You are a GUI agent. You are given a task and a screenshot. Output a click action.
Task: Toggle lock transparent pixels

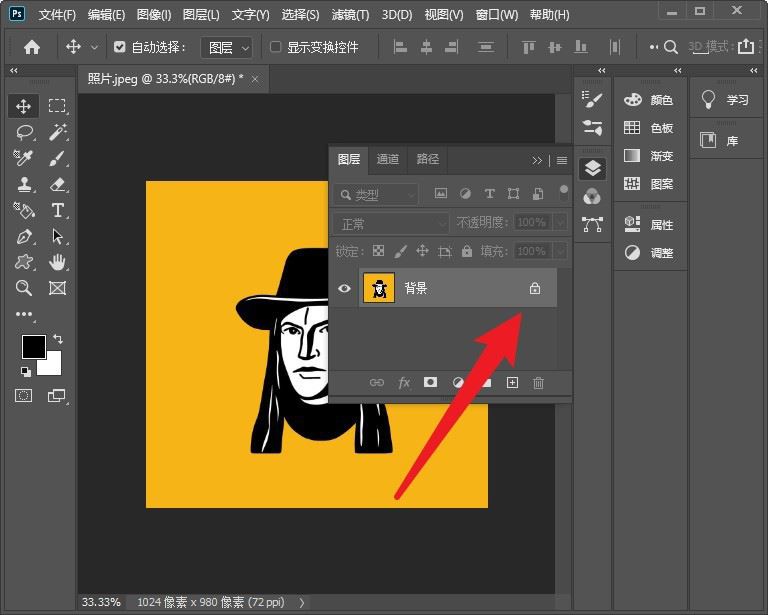pyautogui.click(x=378, y=251)
